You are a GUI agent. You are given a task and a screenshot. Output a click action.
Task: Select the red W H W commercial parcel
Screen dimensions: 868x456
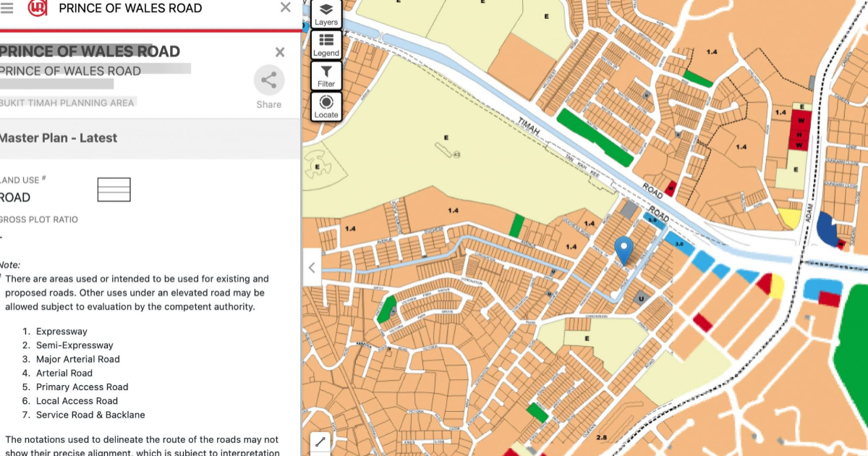tap(800, 130)
